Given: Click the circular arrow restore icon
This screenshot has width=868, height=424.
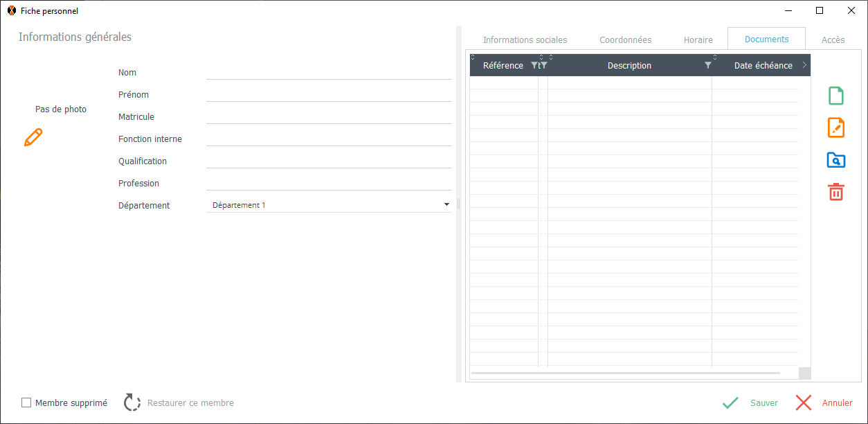Looking at the screenshot, I should point(132,403).
